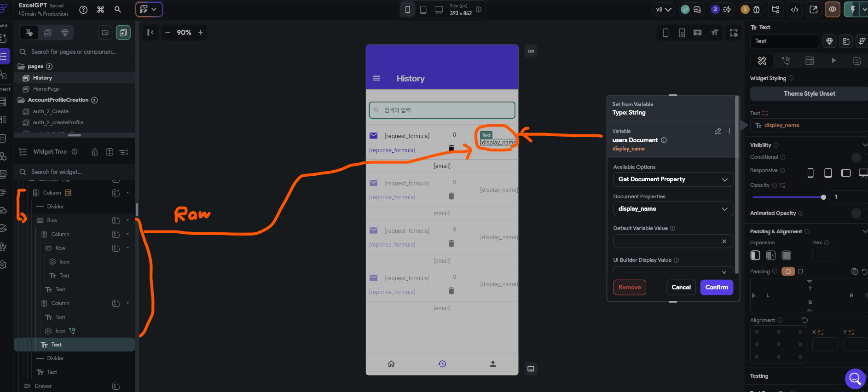Clear the Default Variable Value with the X
The height and width of the screenshot is (392, 868).
724,241
